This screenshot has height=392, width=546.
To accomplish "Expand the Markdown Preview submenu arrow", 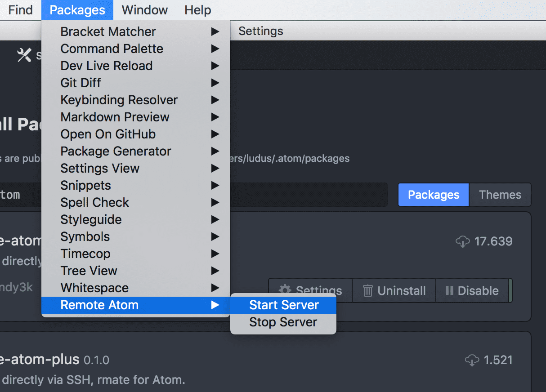I will [x=215, y=117].
